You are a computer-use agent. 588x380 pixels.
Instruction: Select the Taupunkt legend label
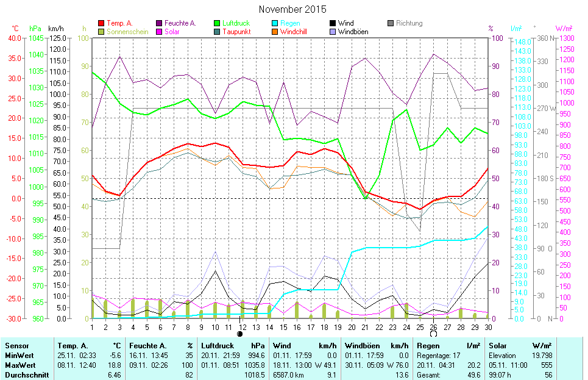pyautogui.click(x=236, y=32)
